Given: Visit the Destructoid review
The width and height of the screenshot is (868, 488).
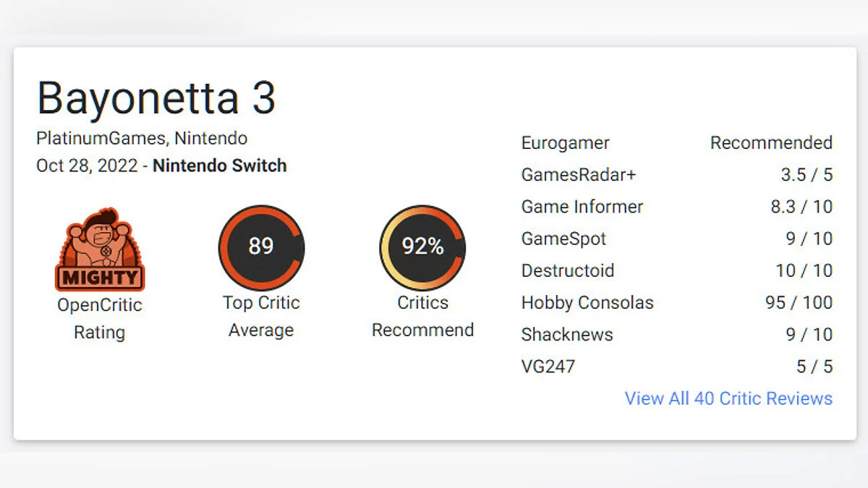Looking at the screenshot, I should pyautogui.click(x=568, y=270).
